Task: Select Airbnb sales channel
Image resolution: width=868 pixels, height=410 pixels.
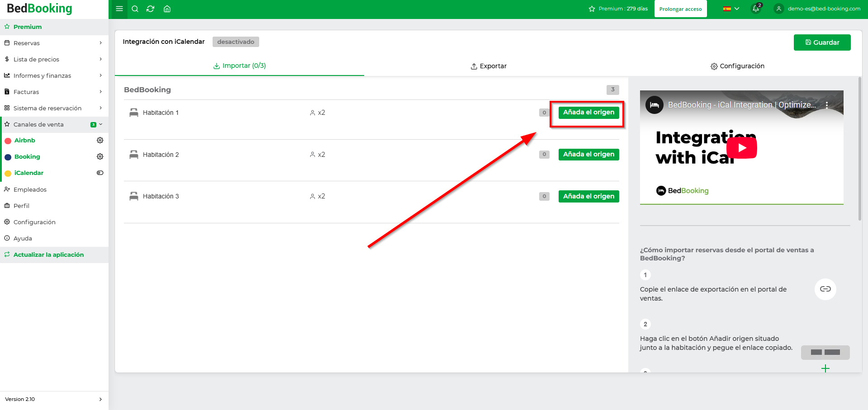Action: click(24, 140)
